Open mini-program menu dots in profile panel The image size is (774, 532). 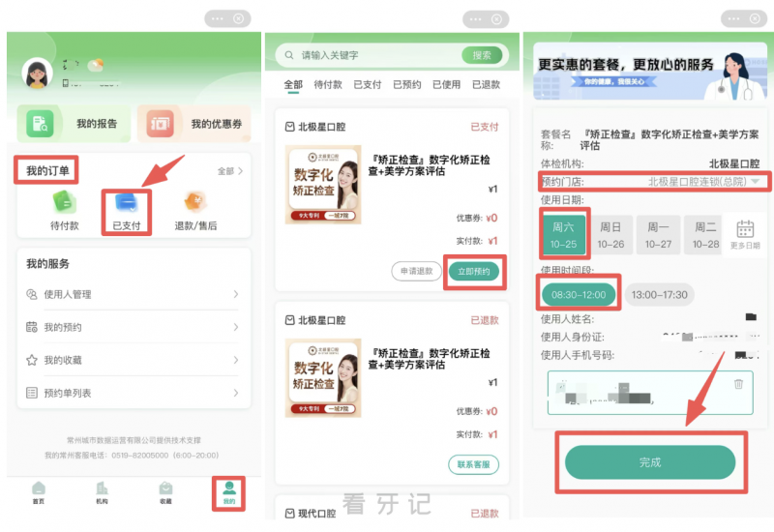coord(217,18)
